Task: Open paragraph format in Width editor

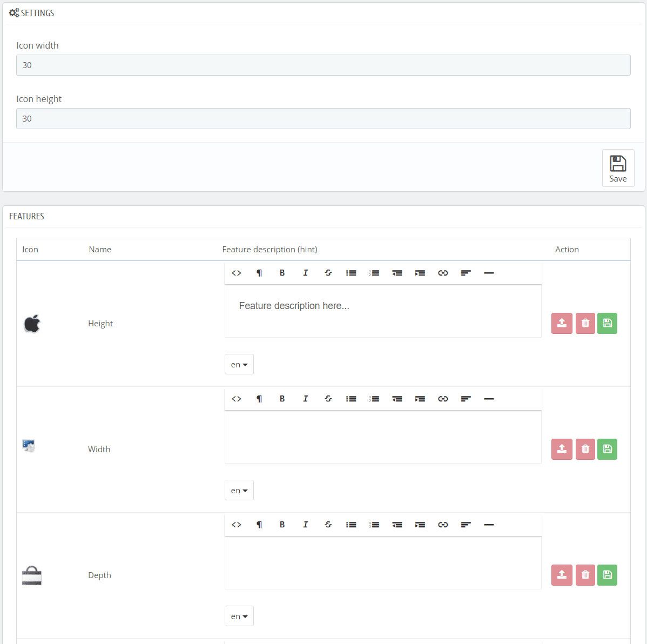Action: 259,399
